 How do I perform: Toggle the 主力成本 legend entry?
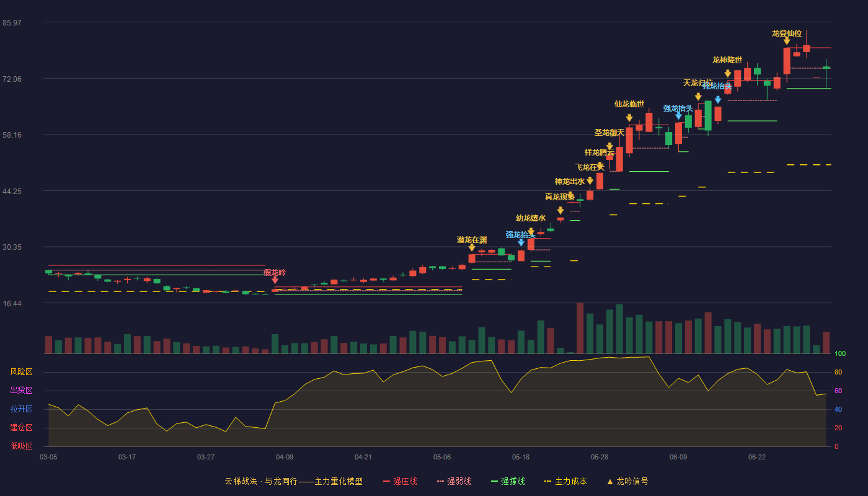click(565, 481)
